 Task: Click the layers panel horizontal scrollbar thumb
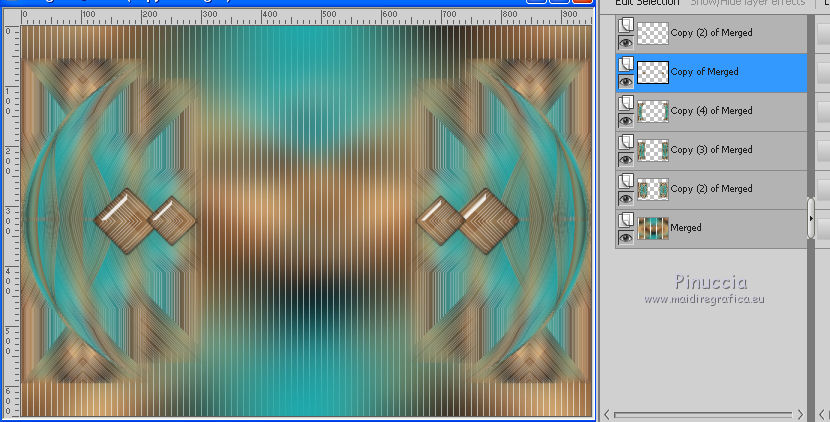(703, 415)
